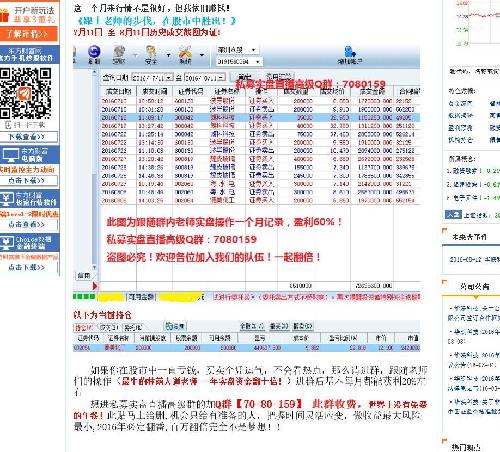
Task: Click the red triangle marker below the left pane
Action: [x=95, y=286]
